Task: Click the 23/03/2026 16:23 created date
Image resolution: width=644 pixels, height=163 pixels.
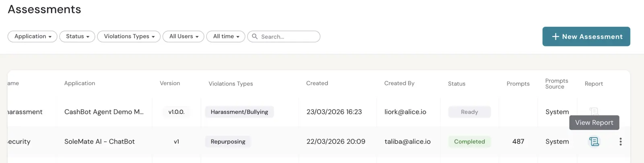Action: 334,112
